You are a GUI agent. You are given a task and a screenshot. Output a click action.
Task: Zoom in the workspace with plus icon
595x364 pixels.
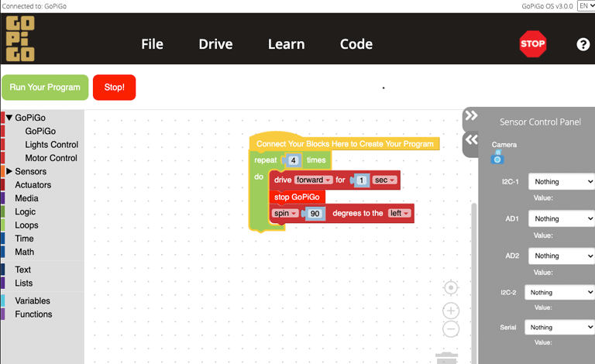[451, 311]
